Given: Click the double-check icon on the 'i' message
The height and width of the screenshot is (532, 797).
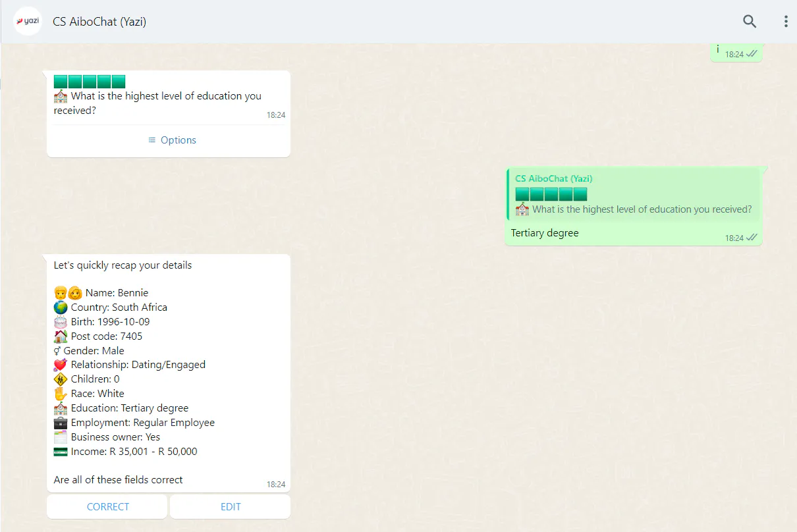Looking at the screenshot, I should pos(752,54).
